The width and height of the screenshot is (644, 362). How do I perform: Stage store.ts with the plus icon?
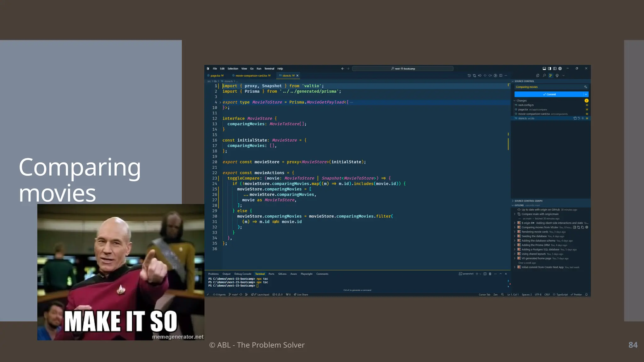click(x=583, y=118)
